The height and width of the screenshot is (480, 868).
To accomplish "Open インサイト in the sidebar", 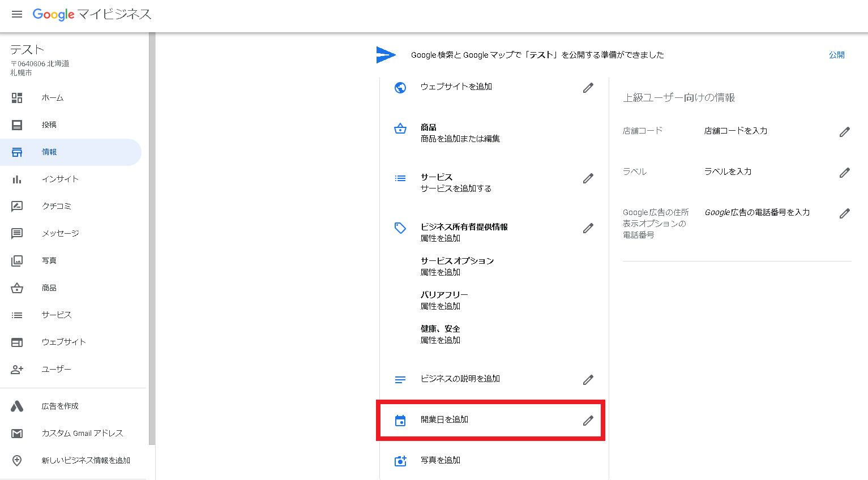I will tap(71, 179).
